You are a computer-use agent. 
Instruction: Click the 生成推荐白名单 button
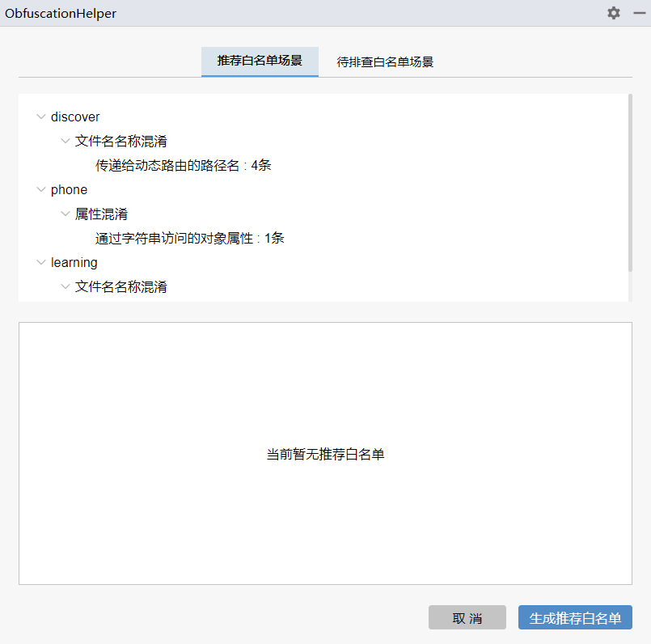point(575,618)
